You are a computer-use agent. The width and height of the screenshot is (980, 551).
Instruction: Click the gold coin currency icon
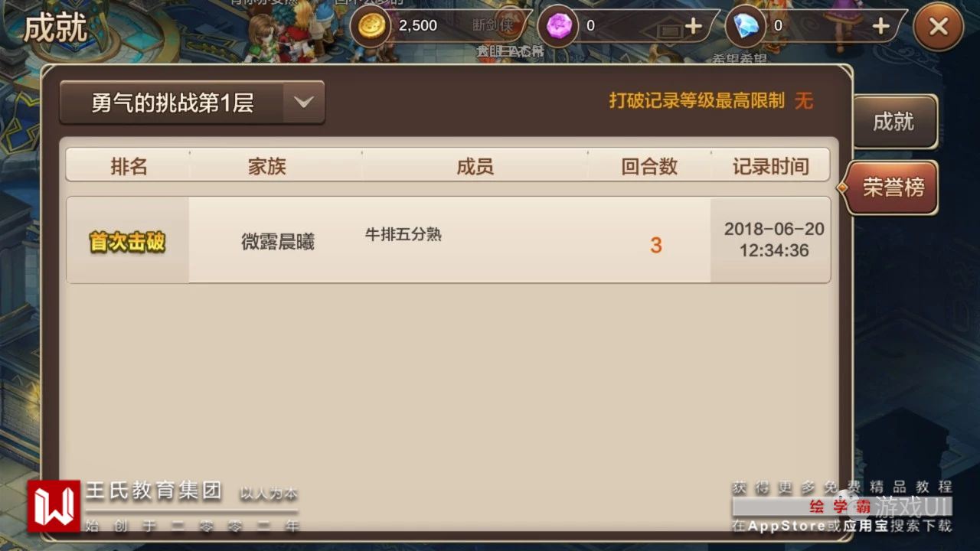371,26
